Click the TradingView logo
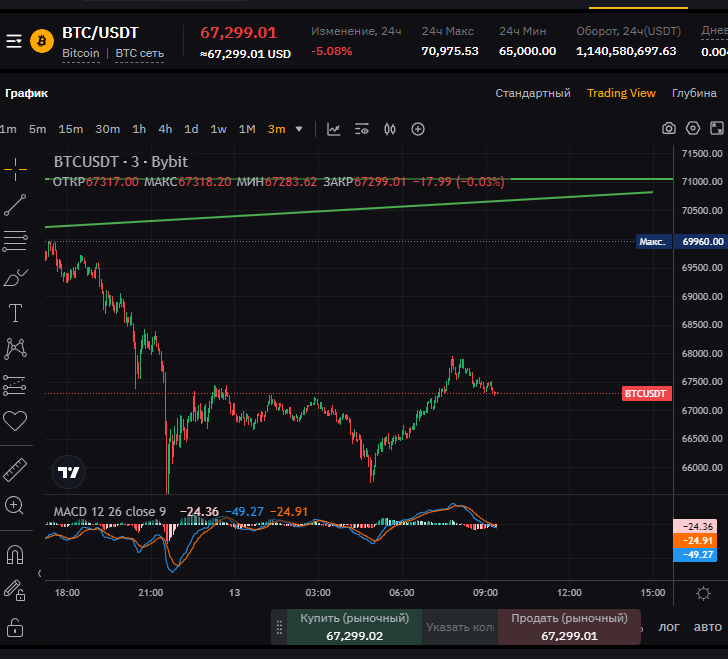The image size is (728, 659). point(69,472)
